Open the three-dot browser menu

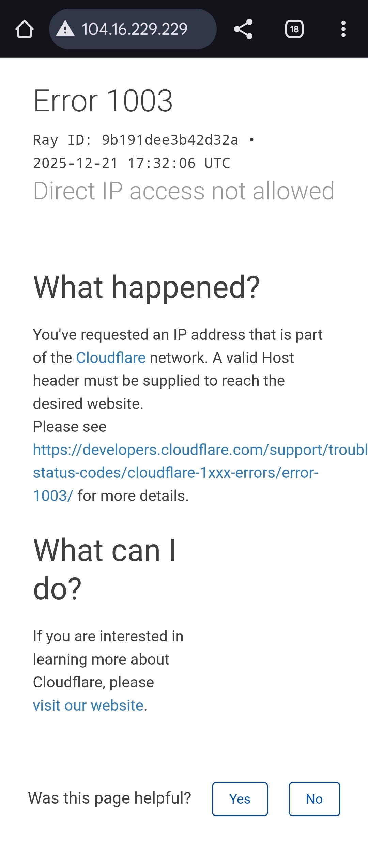coord(343,29)
